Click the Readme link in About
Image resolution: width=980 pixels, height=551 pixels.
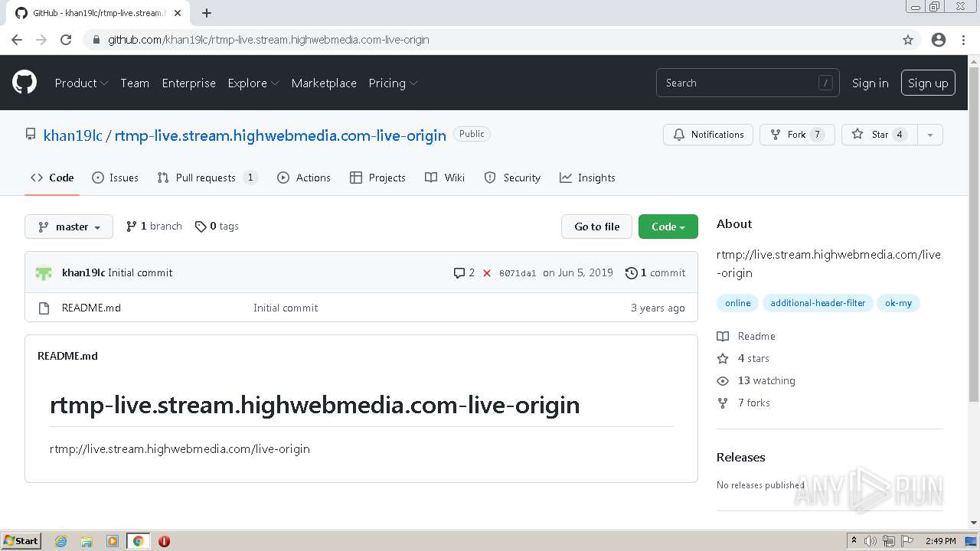(756, 336)
